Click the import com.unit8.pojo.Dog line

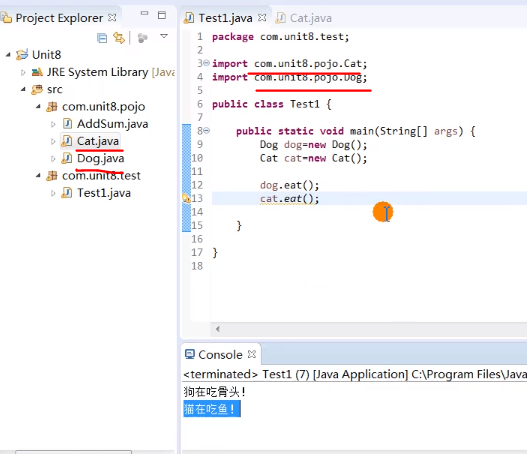point(290,77)
